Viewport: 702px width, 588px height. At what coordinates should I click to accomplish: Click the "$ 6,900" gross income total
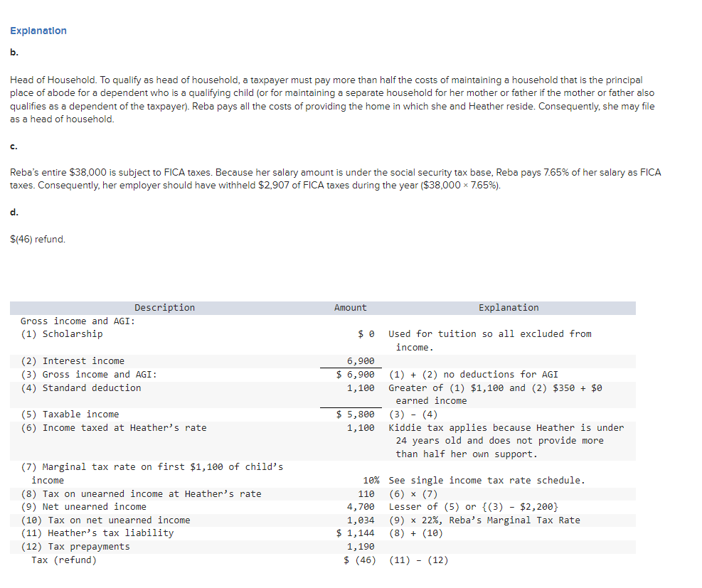click(356, 375)
